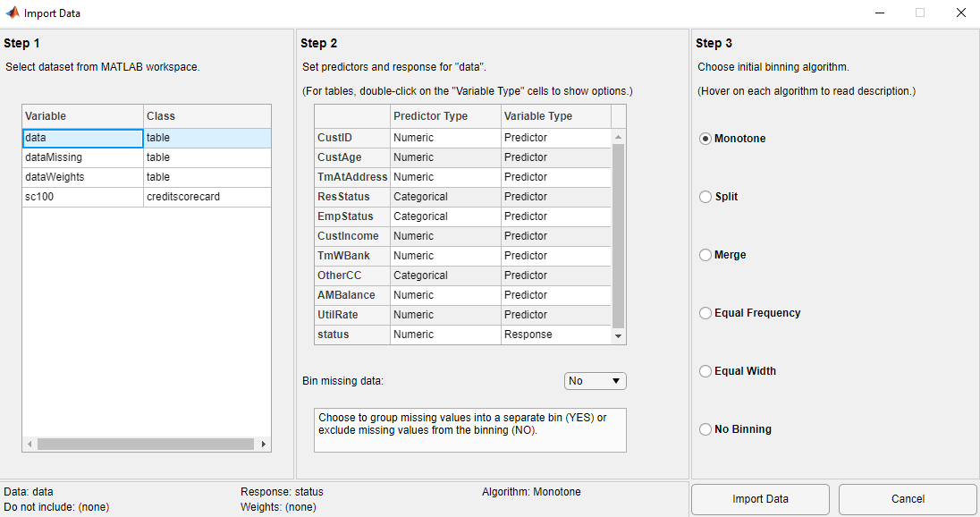Image resolution: width=980 pixels, height=517 pixels.
Task: Choose the dataWeights workspace variable
Action: coord(82,176)
